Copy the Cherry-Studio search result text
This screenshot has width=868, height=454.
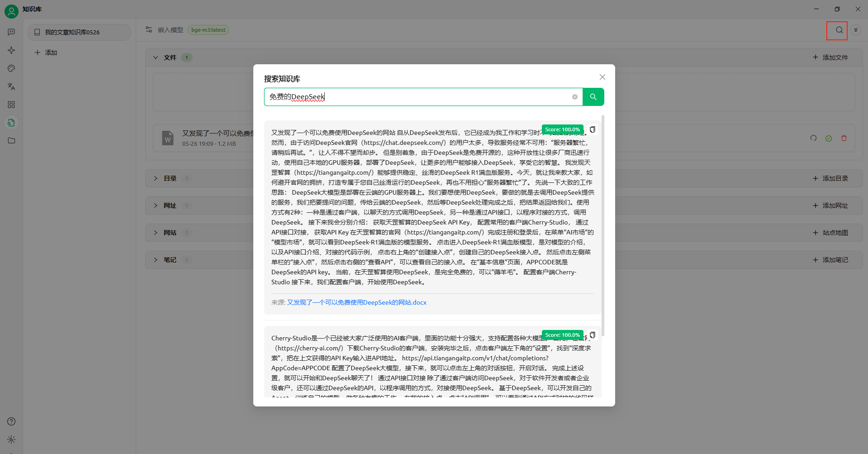pyautogui.click(x=592, y=335)
